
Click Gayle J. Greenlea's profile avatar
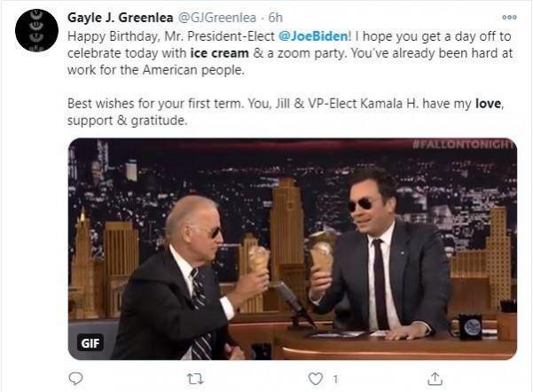point(36,29)
